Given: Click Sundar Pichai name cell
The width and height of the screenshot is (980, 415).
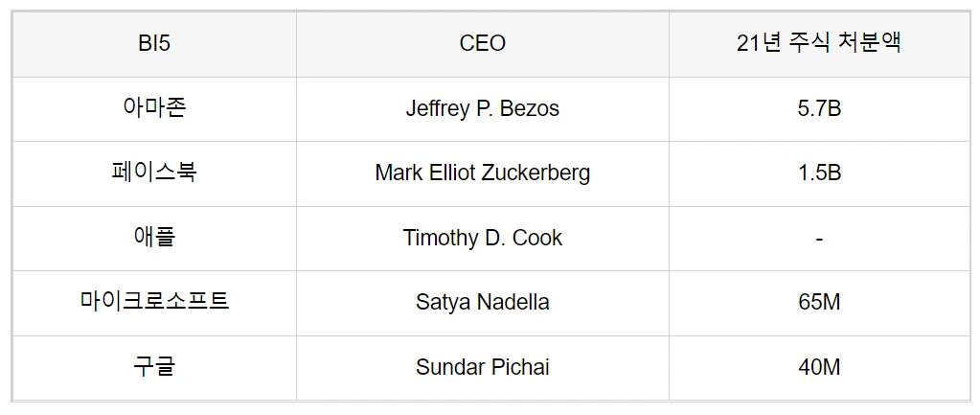Looking at the screenshot, I should (482, 366).
